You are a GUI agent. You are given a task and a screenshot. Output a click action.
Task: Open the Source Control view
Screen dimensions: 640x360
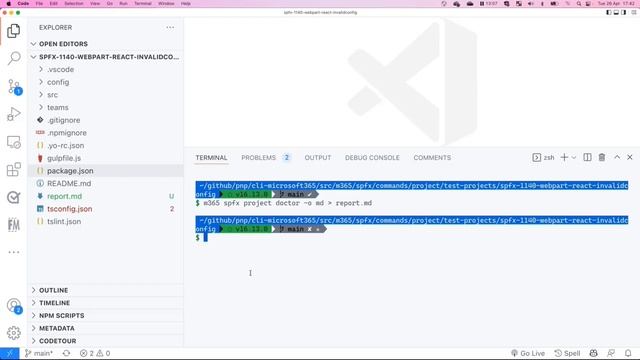tap(13, 87)
